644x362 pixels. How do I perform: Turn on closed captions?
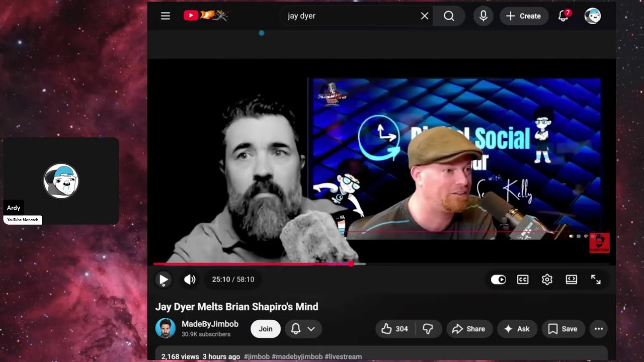tap(523, 280)
